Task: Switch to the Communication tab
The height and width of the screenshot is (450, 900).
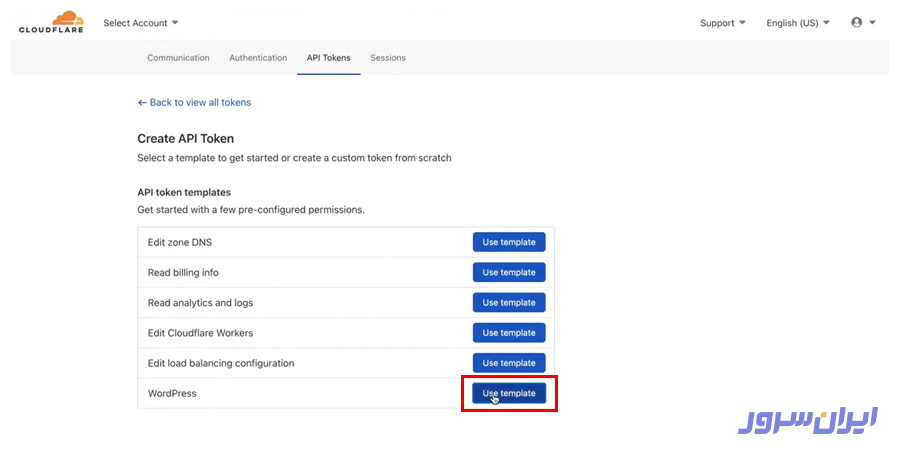Action: click(178, 58)
